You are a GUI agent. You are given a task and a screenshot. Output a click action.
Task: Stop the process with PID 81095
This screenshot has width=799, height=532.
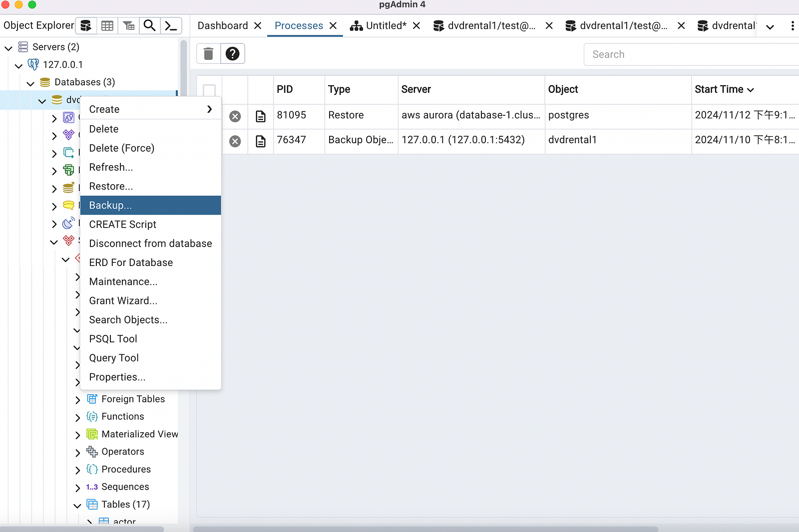[x=235, y=116]
